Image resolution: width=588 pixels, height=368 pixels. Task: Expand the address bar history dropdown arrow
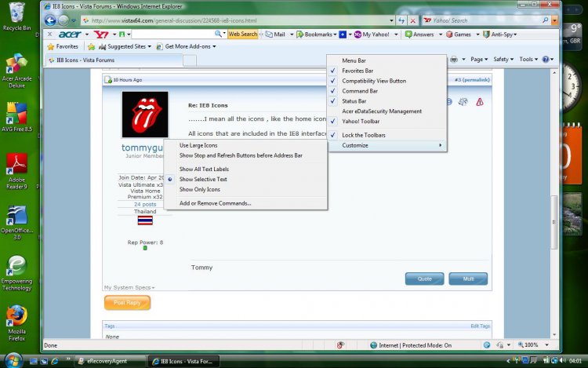pos(391,20)
